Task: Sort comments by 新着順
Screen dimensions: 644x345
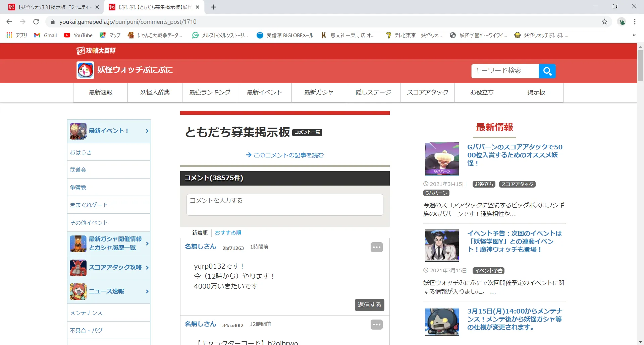Action: point(200,232)
